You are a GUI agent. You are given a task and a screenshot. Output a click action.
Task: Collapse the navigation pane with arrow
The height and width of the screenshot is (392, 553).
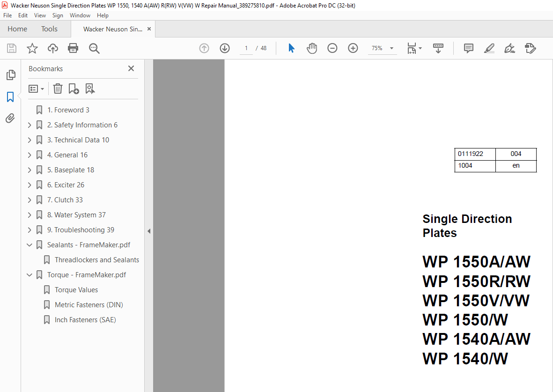(x=149, y=231)
